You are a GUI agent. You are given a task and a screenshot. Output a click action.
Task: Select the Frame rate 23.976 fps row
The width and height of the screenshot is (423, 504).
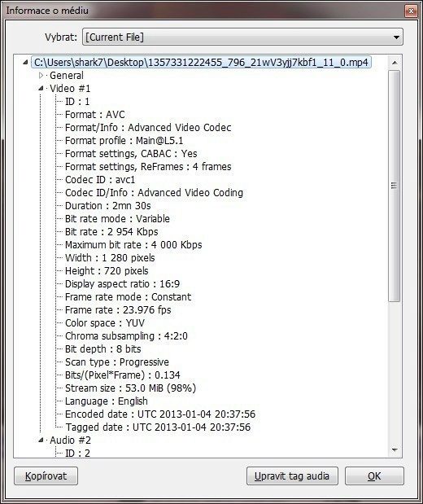[x=118, y=310]
